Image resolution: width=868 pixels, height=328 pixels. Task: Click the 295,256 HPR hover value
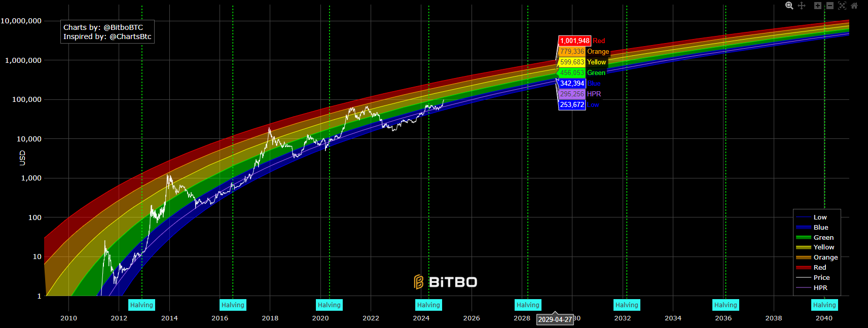click(572, 94)
